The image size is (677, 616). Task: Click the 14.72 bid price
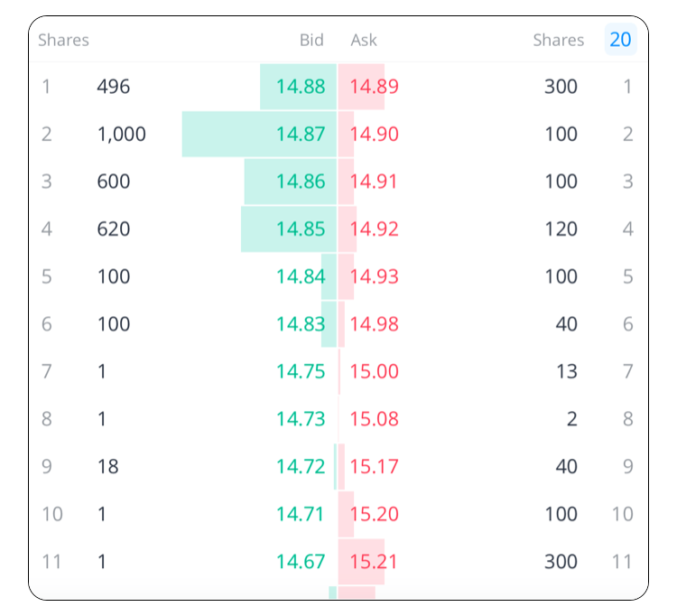(301, 467)
